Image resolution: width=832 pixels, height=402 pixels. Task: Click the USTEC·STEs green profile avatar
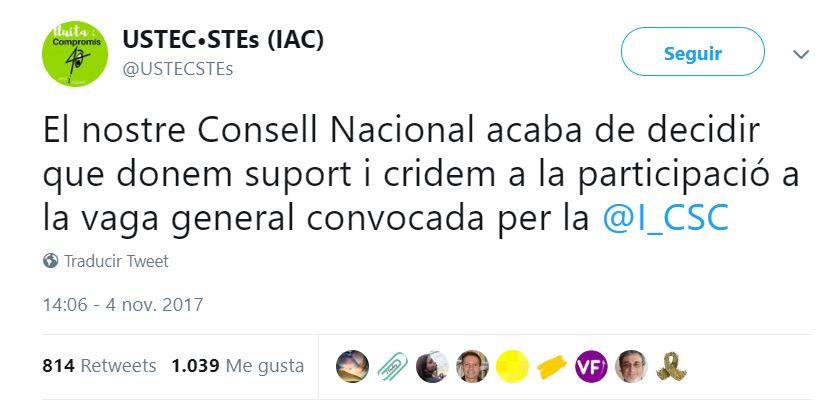click(x=75, y=53)
